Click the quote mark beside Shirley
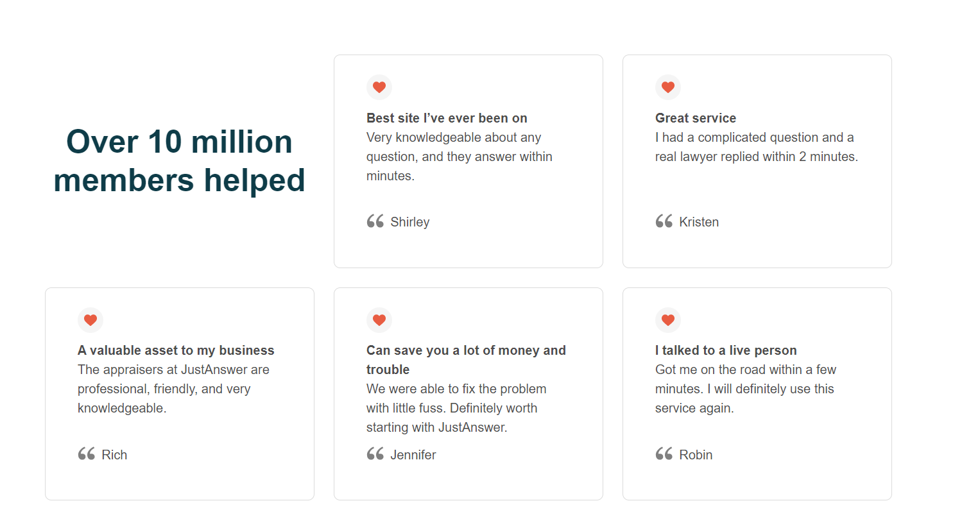This screenshot has width=980, height=528. (x=375, y=221)
